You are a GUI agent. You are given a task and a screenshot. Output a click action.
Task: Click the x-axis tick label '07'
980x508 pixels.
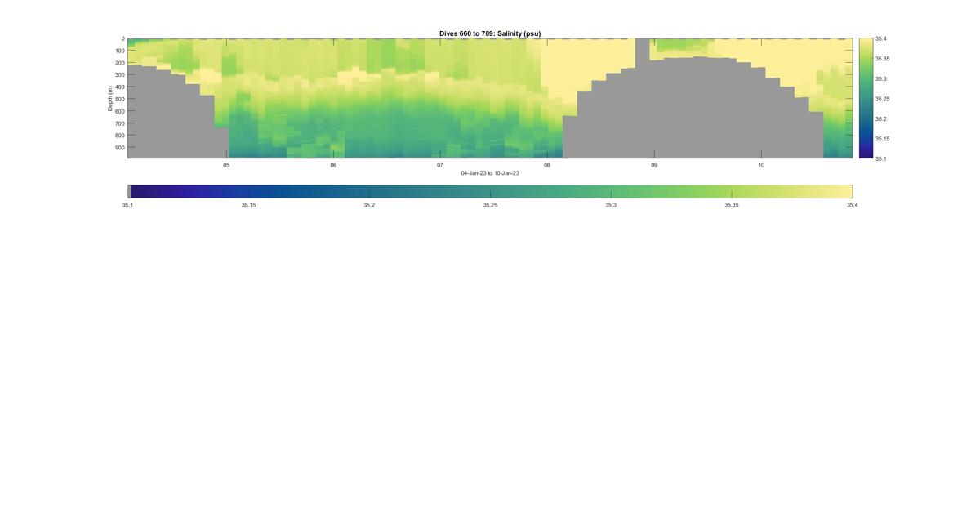(440, 165)
